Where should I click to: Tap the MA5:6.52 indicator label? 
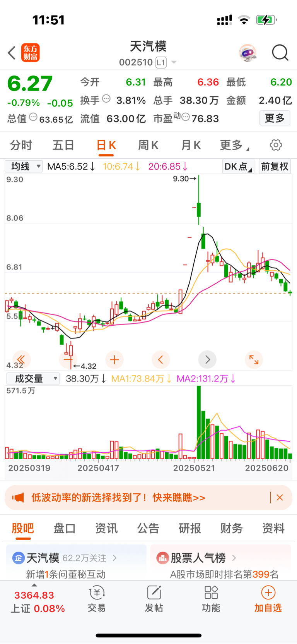pyautogui.click(x=71, y=167)
